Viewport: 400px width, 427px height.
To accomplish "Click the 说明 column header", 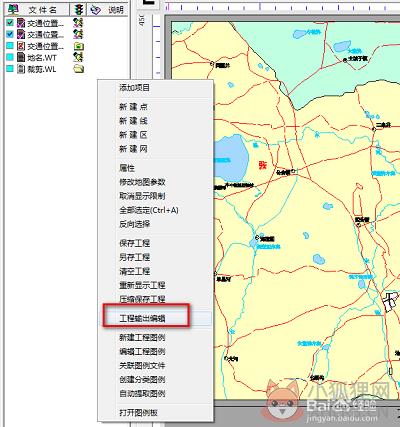I will (108, 10).
